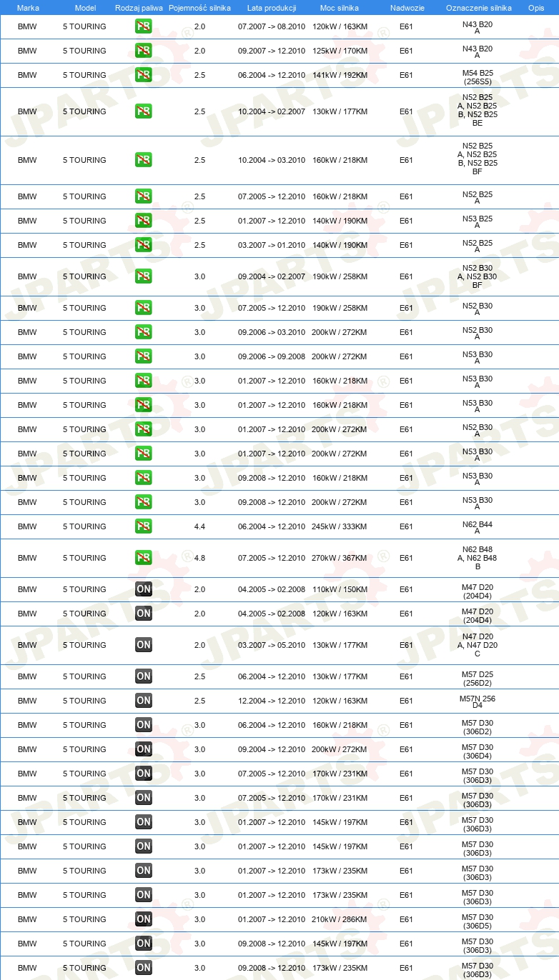The height and width of the screenshot is (980, 559).
Task: Click the Nadwozie column header
Action: 407,8
